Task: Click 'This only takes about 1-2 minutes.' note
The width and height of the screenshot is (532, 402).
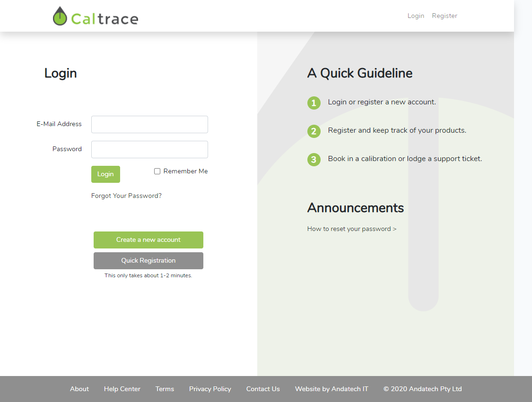Action: 148,275
